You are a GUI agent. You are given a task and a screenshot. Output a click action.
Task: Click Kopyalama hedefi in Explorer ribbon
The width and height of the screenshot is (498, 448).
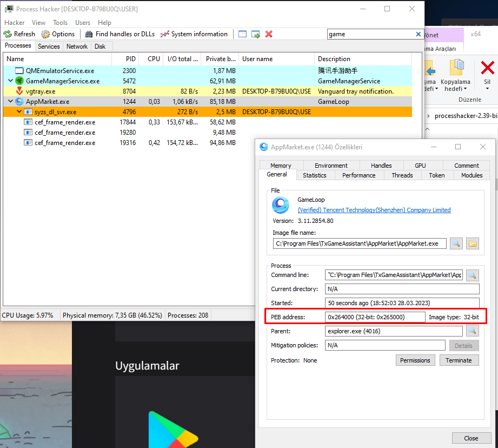tap(455, 76)
